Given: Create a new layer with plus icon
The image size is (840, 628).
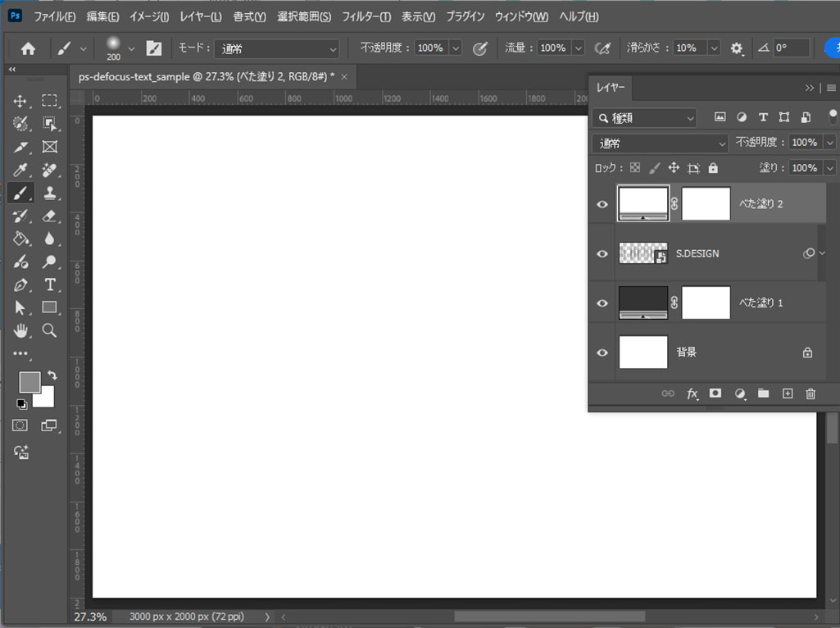Looking at the screenshot, I should [788, 394].
